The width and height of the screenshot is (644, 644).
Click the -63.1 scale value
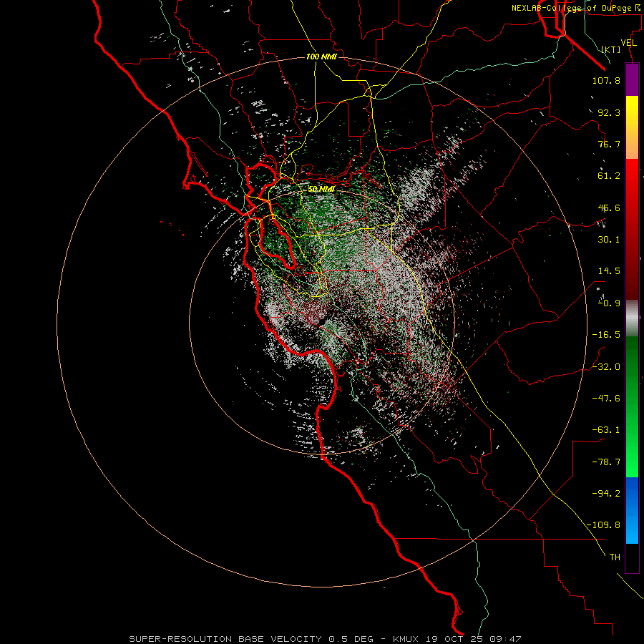point(606,430)
